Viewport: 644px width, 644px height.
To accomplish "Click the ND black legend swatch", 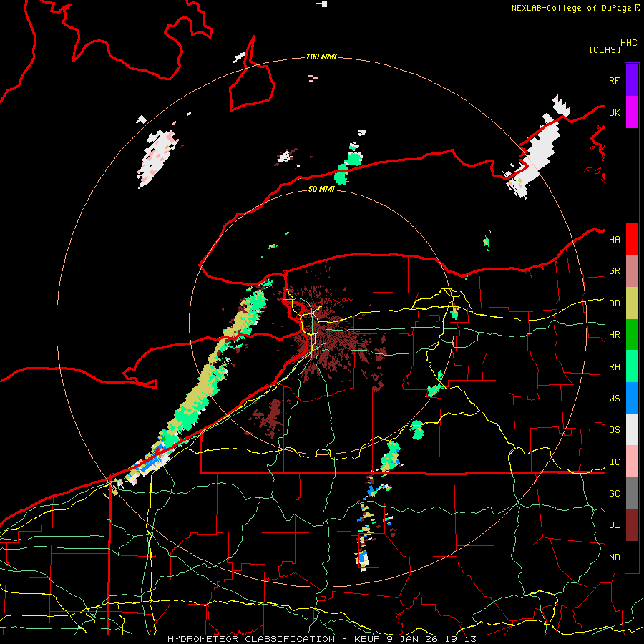I will pyautogui.click(x=632, y=557).
